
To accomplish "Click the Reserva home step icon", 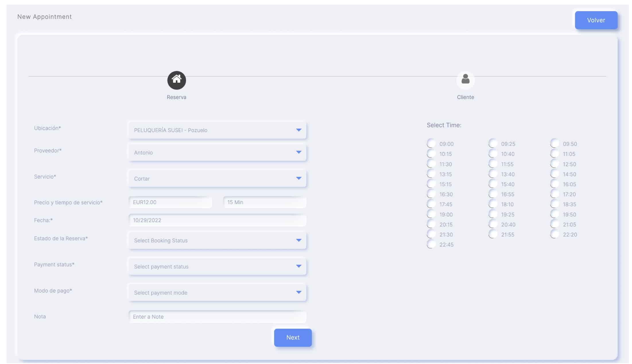I will pyautogui.click(x=177, y=80).
